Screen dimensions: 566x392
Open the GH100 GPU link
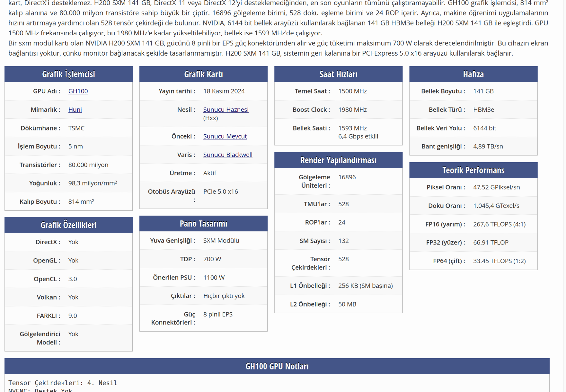[x=78, y=91]
